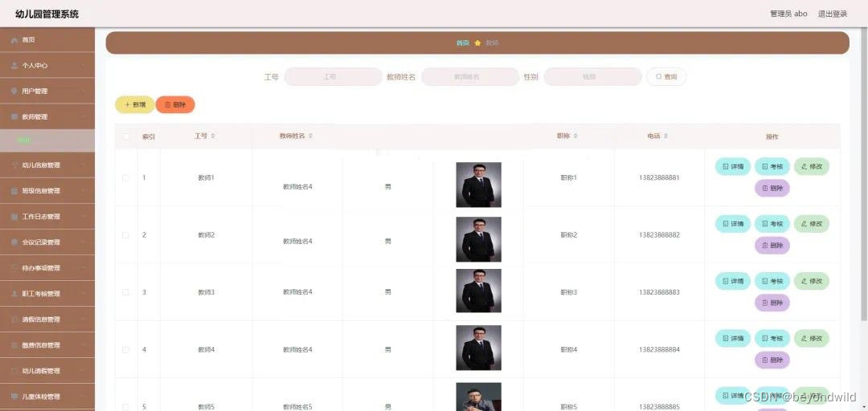
Task: Check the box for row 教师5
Action: click(125, 407)
